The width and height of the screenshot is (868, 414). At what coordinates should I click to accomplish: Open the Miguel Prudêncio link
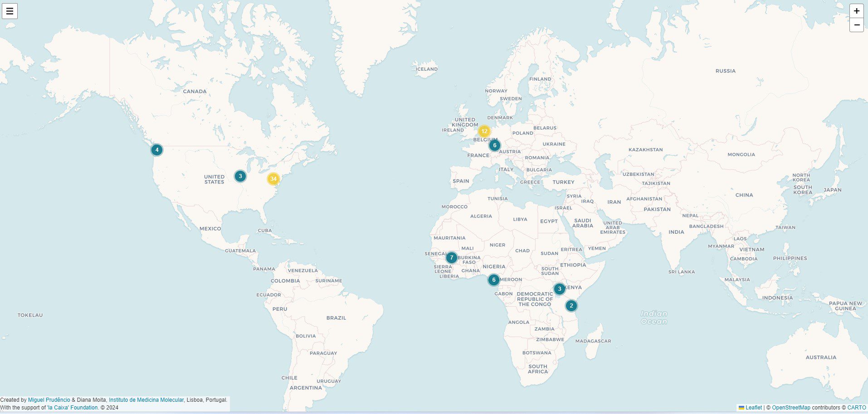[49, 400]
